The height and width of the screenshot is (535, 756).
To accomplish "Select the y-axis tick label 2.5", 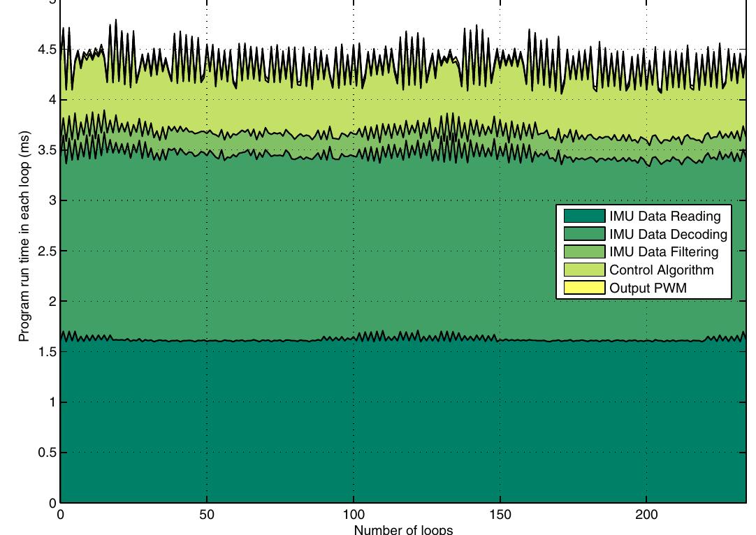I will click(x=46, y=251).
